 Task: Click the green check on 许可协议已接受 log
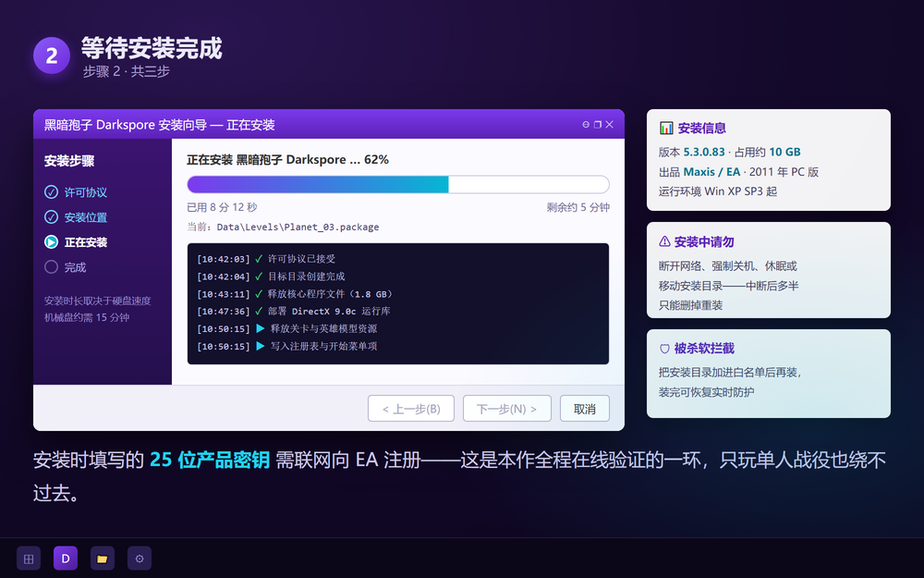click(x=259, y=258)
